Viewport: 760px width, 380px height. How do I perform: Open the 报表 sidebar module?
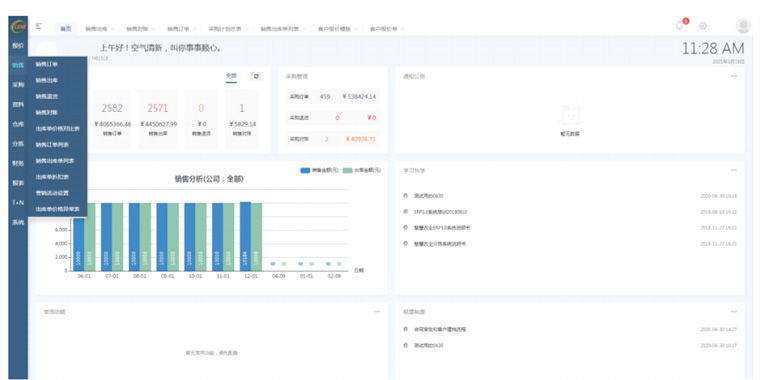(18, 183)
